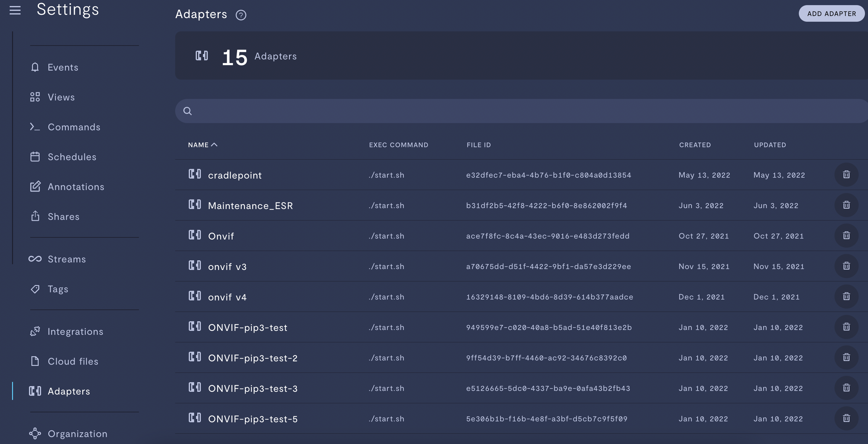Open the hamburger menu icon
The height and width of the screenshot is (444, 868).
coord(15,11)
